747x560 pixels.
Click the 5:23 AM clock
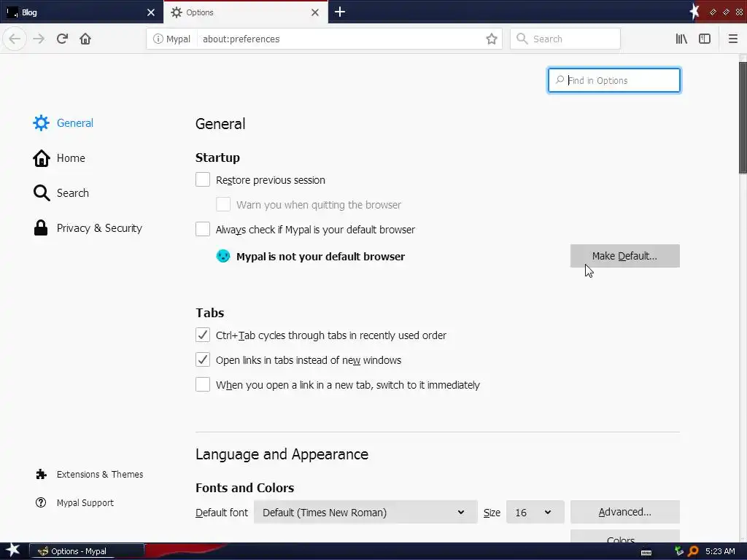coord(720,551)
